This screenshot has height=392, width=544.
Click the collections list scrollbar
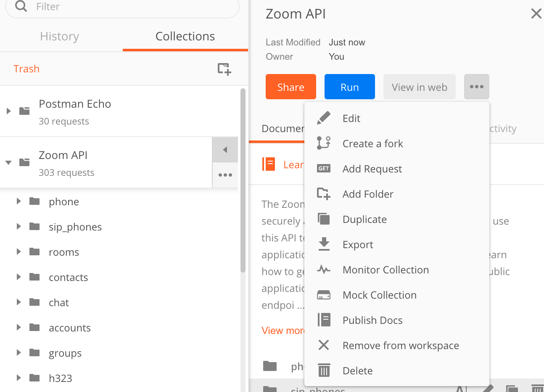[243, 181]
